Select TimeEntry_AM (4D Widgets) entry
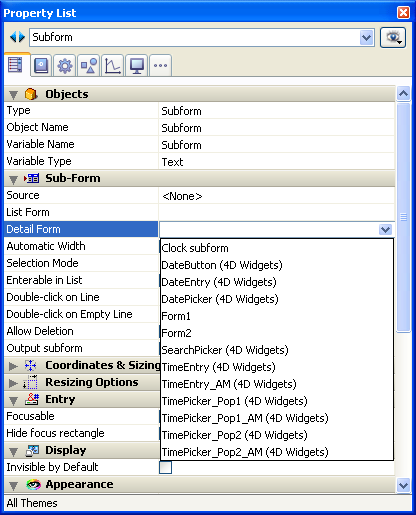This screenshot has height=515, width=416. pos(229,384)
